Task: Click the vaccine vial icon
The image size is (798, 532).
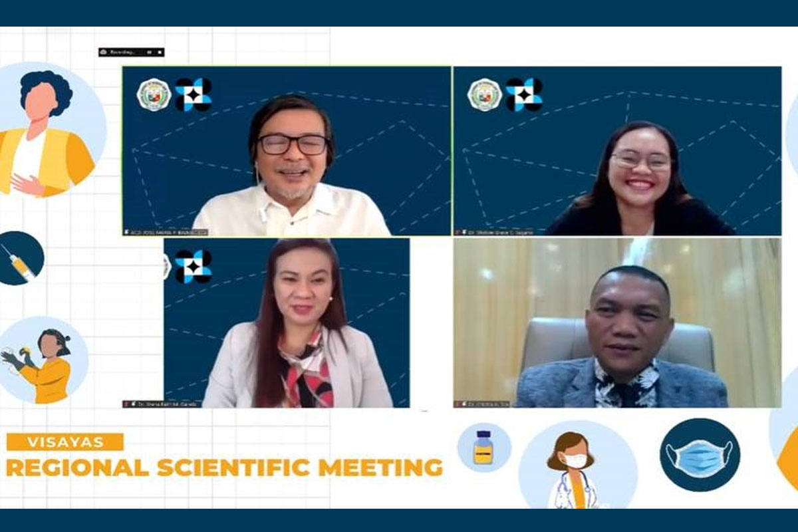Action: click(x=485, y=448)
